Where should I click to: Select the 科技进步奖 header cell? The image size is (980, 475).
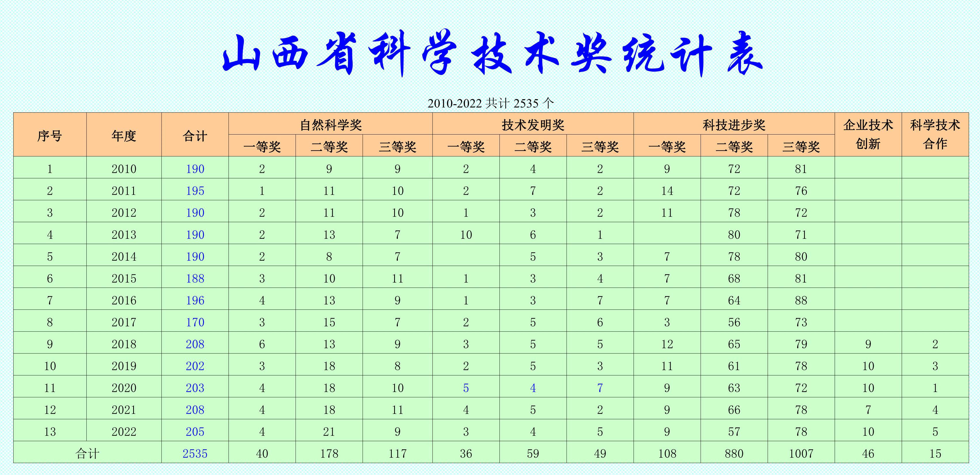click(734, 124)
